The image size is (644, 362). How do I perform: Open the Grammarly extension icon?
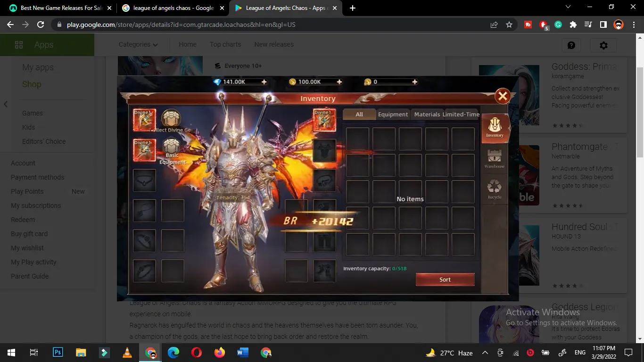pyautogui.click(x=558, y=25)
